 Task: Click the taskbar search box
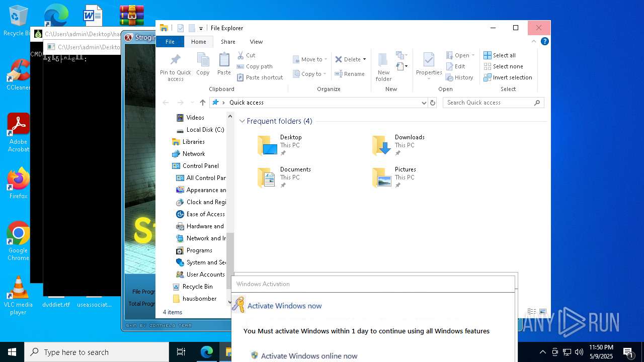(x=97, y=352)
